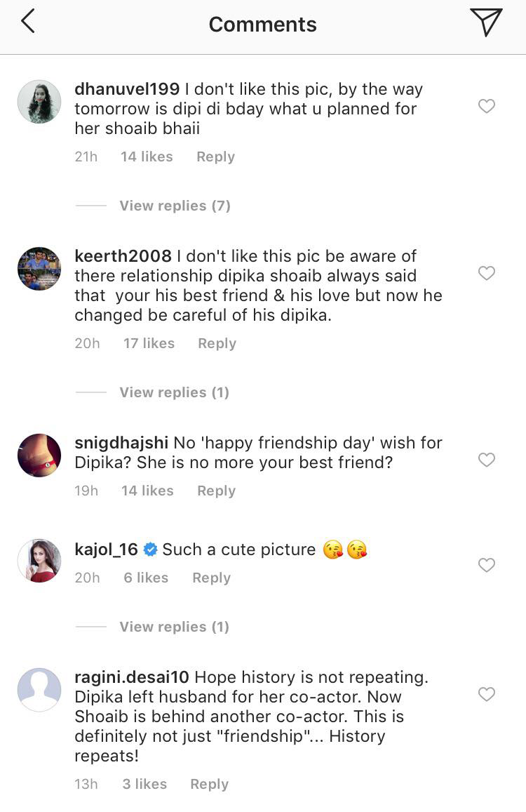Reply to snigdhajshi's comment

(x=215, y=491)
